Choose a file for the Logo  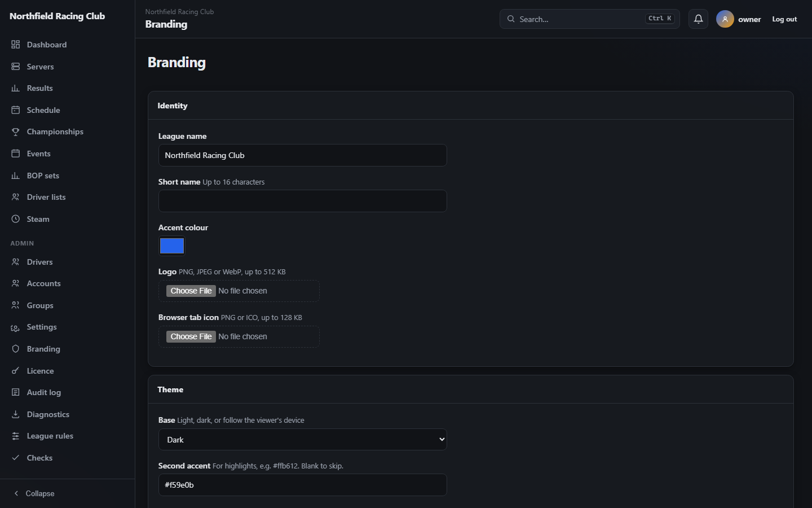click(191, 291)
